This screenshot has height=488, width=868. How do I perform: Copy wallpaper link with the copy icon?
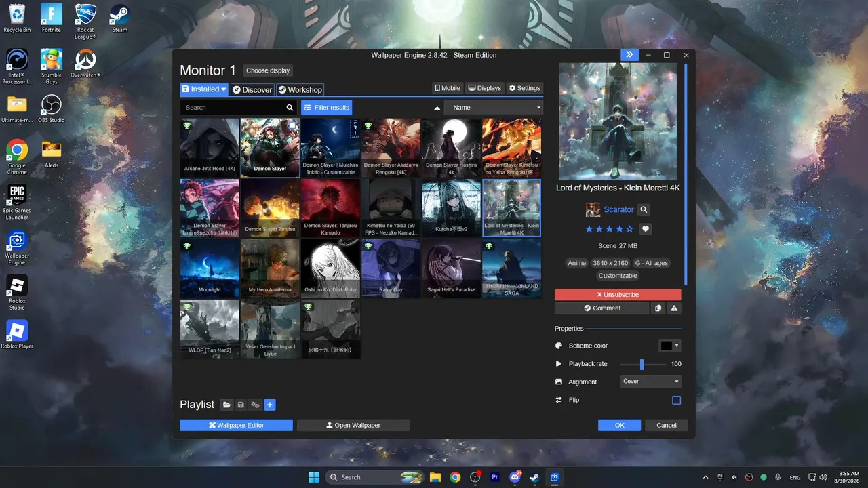click(x=658, y=308)
